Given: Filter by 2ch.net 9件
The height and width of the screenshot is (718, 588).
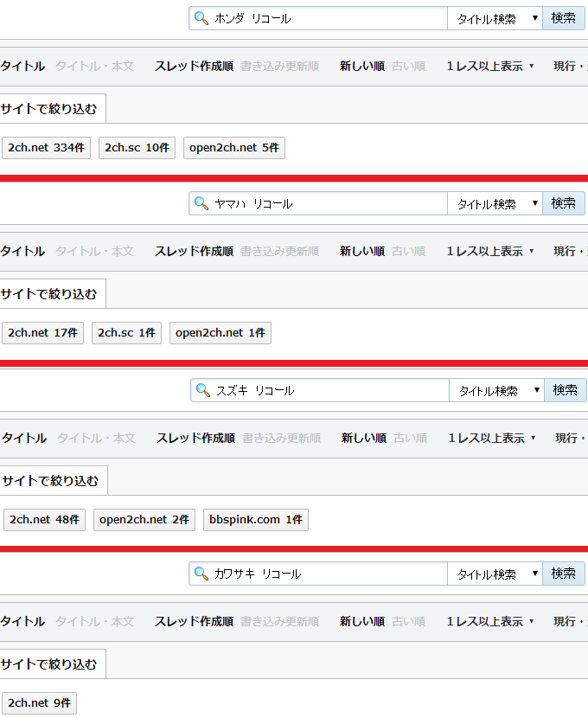Looking at the screenshot, I should coord(40,703).
